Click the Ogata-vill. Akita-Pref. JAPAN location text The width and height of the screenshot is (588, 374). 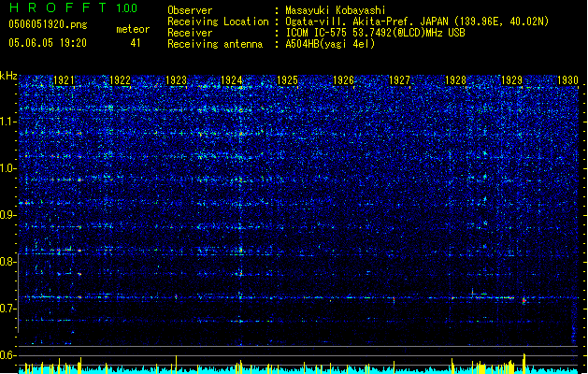pyautogui.click(x=417, y=22)
